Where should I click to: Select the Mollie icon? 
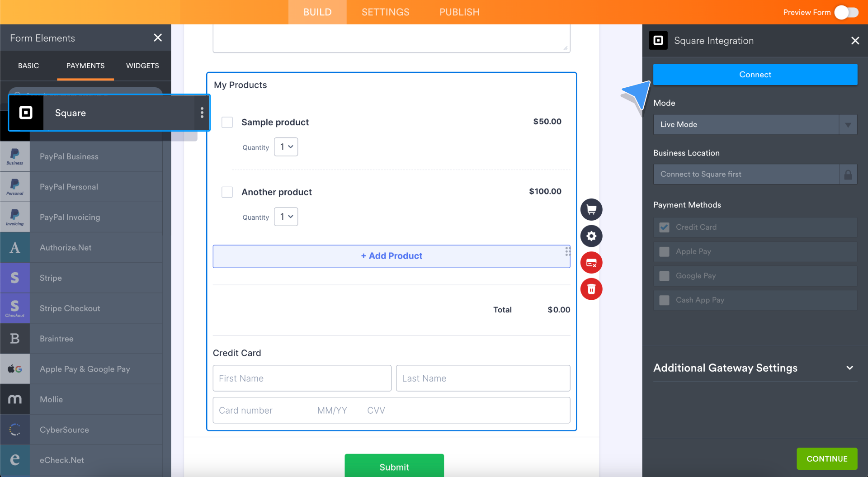pyautogui.click(x=15, y=399)
